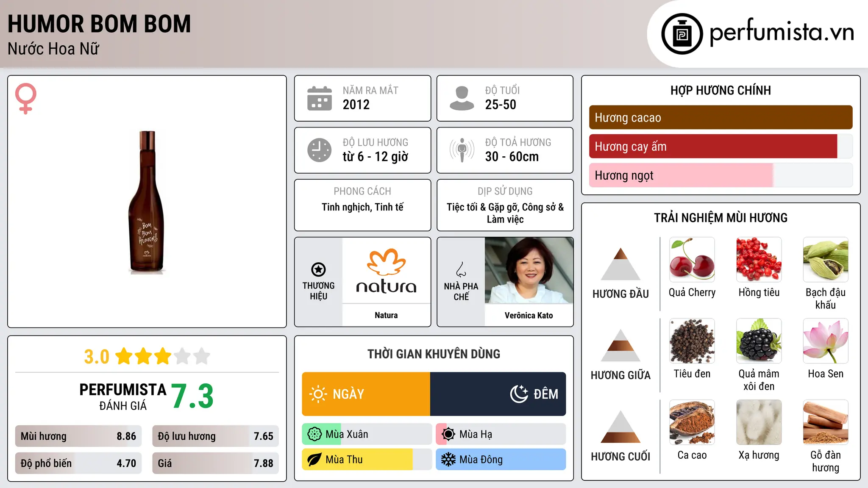This screenshot has height=488, width=868.
Task: Click the sillage icon beside Độ toả hương
Action: [462, 150]
